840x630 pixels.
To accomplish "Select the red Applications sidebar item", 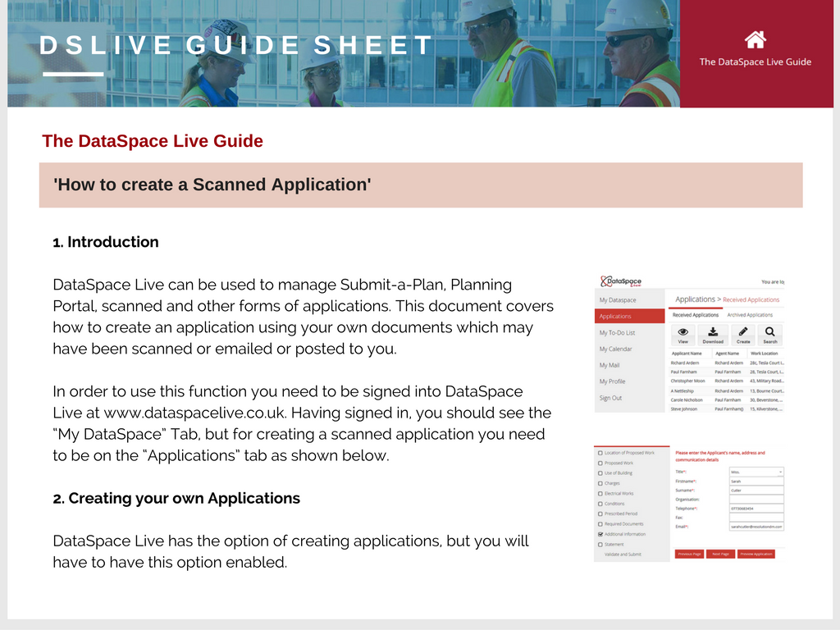I will (629, 316).
